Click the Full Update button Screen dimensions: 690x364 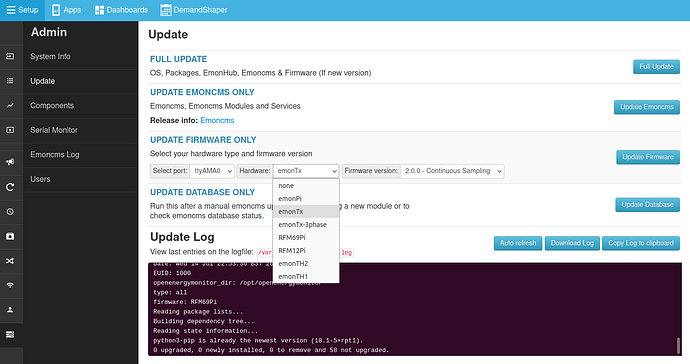pyautogui.click(x=656, y=66)
